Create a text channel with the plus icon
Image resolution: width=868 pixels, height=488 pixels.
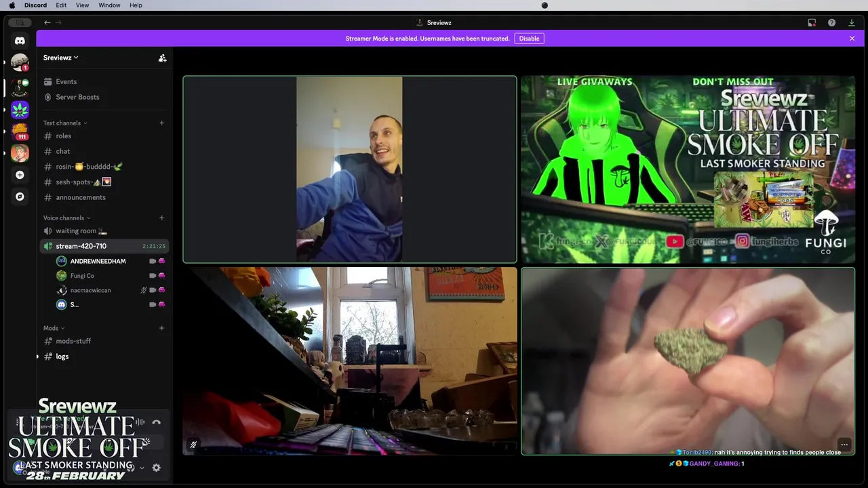pos(161,123)
